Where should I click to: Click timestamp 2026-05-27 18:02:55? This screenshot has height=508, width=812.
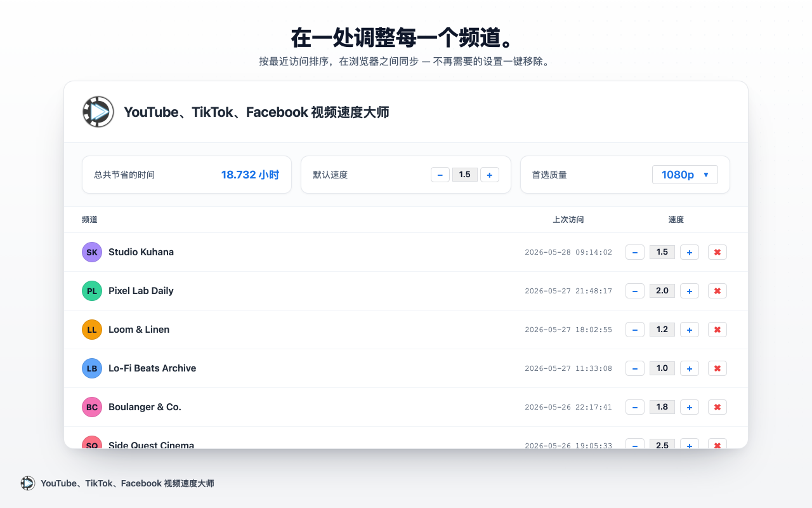coord(568,330)
